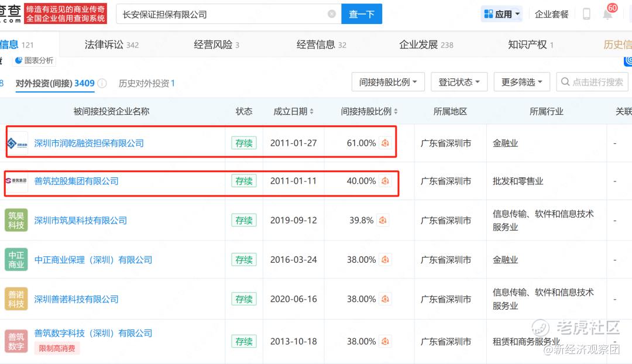Image resolution: width=632 pixels, height=364 pixels.
Task: Click the 批发和零售业 industry cell
Action: click(518, 181)
